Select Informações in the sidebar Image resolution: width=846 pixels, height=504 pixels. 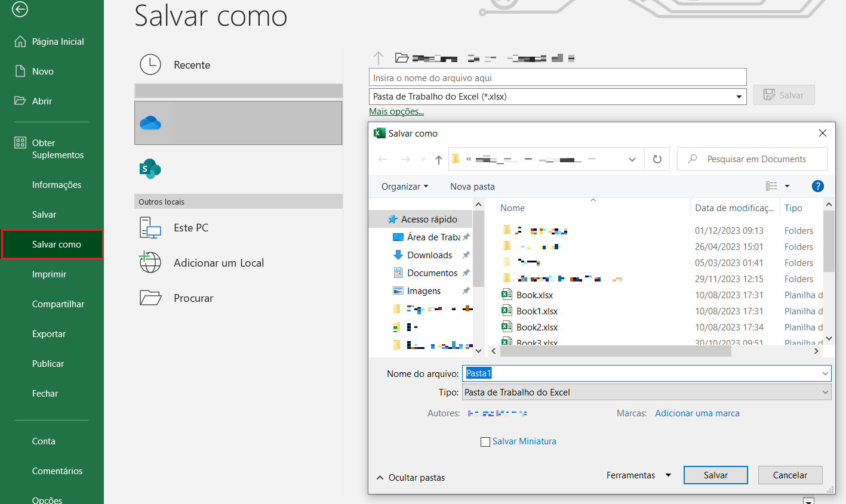coord(57,185)
